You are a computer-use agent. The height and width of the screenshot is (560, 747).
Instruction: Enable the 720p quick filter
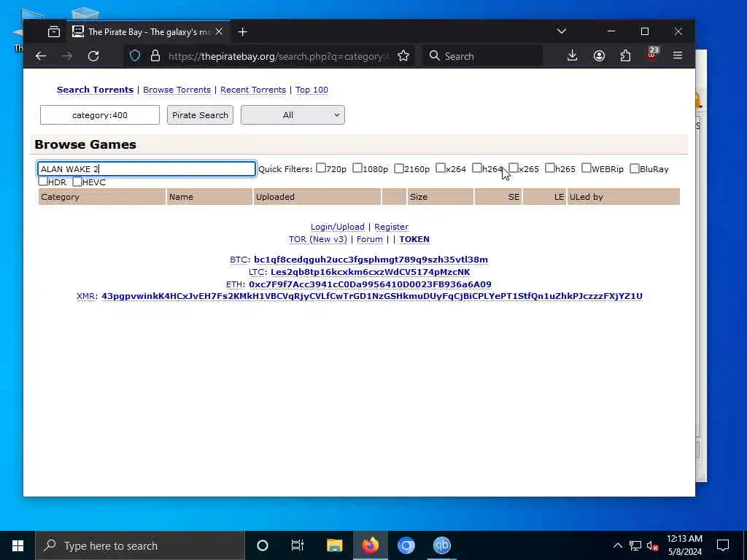[321, 168]
